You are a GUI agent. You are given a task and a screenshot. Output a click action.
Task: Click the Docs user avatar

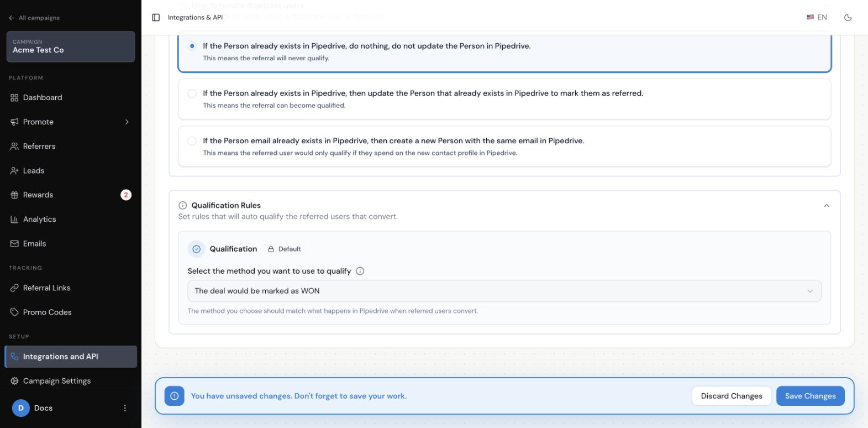[21, 408]
